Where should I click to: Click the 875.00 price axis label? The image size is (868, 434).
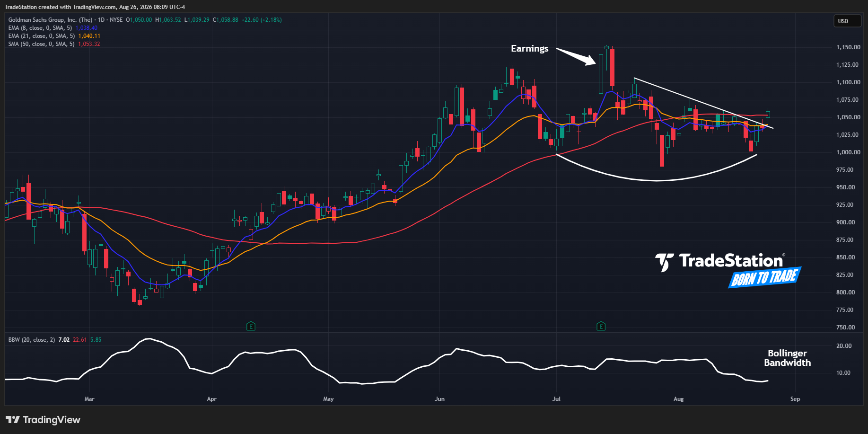(x=845, y=240)
